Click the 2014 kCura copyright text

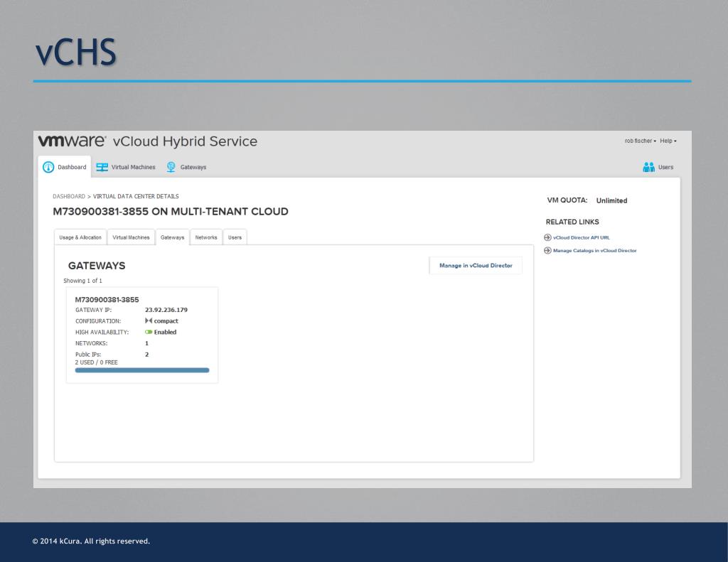point(91,541)
